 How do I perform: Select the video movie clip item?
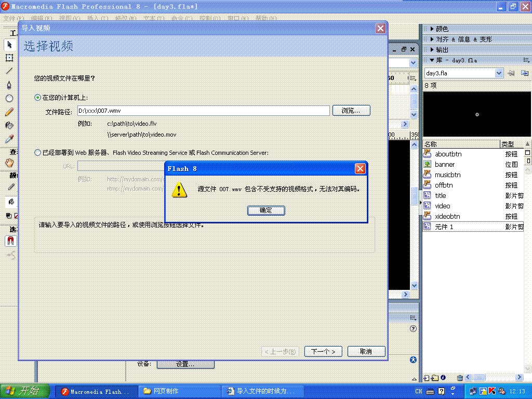(x=473, y=206)
